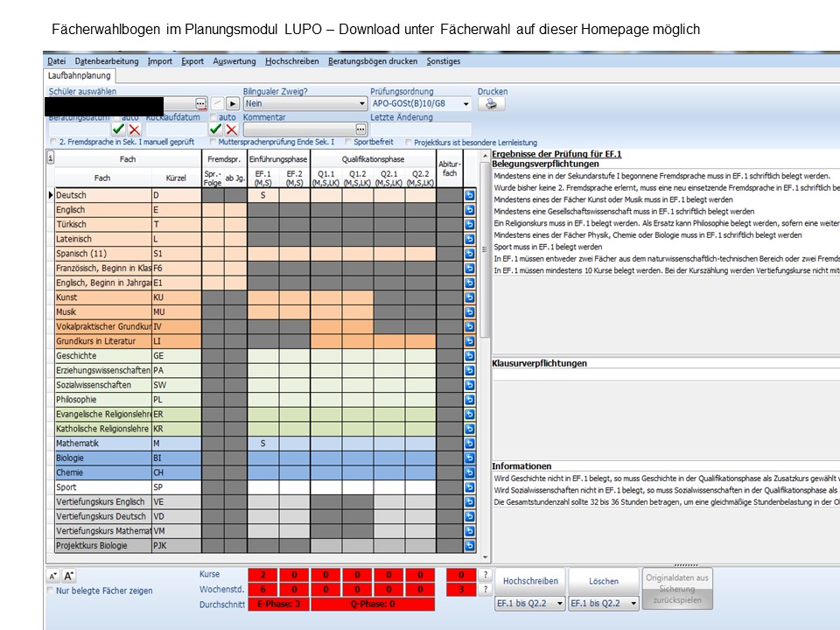Viewport: 840px width, 630px height.
Task: Open the Auswertung menu
Action: [234, 61]
